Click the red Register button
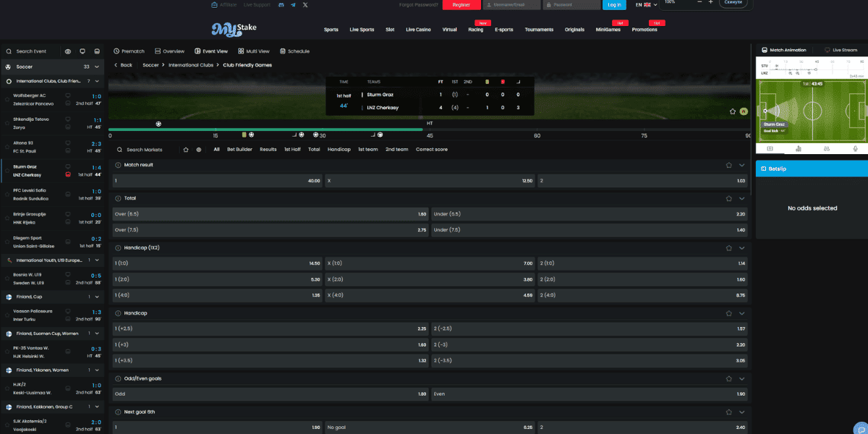Viewport: 868px width, 434px height. (x=461, y=4)
